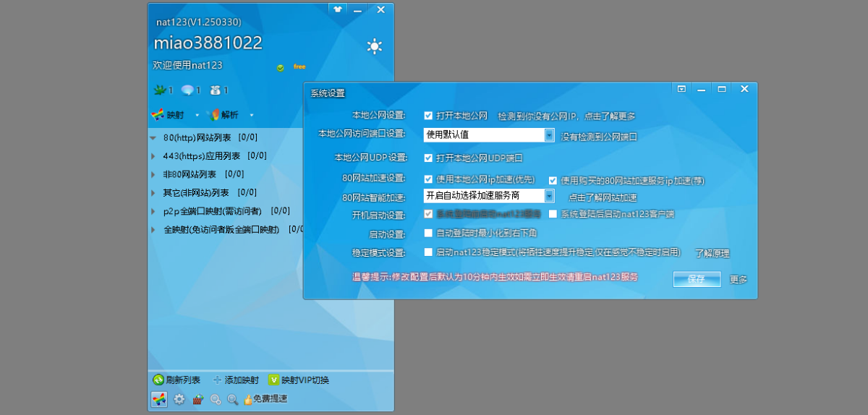Click the 刷新列表 label

pyautogui.click(x=183, y=380)
